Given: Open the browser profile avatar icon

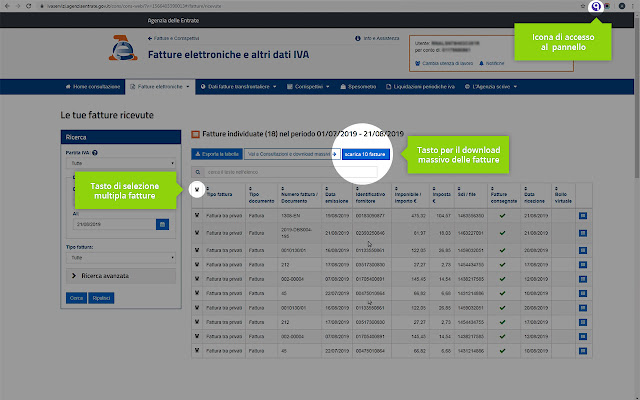Looking at the screenshot, I should [x=622, y=6].
